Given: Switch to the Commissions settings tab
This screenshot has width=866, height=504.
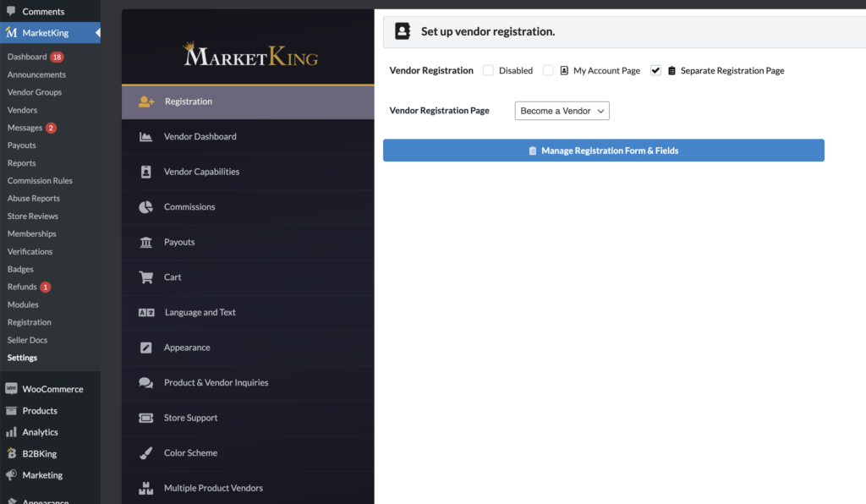Looking at the screenshot, I should (248, 207).
